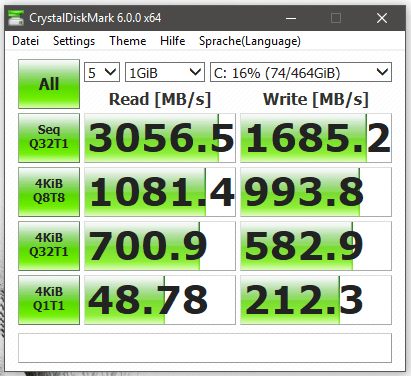This screenshot has height=376, width=411.
Task: Start the Seq Q32T1 test
Action: click(x=49, y=138)
